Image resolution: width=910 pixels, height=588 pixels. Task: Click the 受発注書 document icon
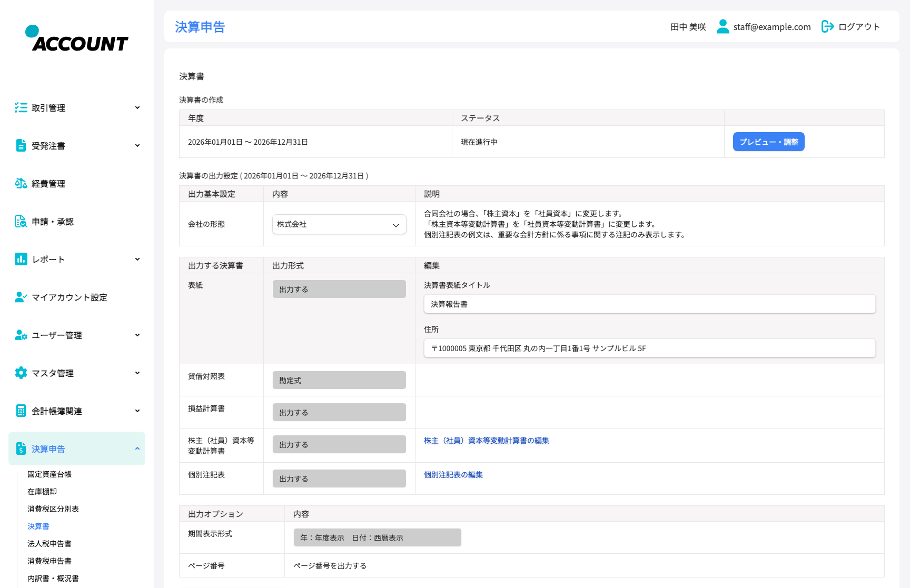[x=21, y=146]
